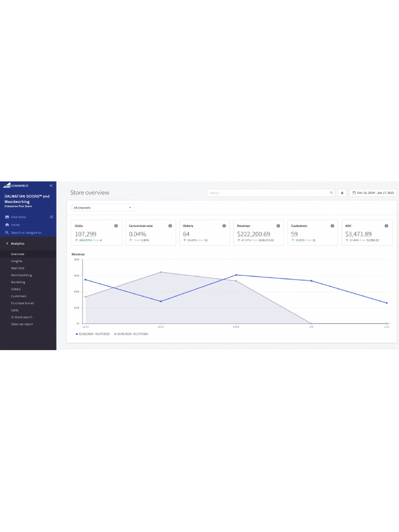The width and height of the screenshot is (399, 532).
Task: Open store in new tab icon
Action: 51,217
